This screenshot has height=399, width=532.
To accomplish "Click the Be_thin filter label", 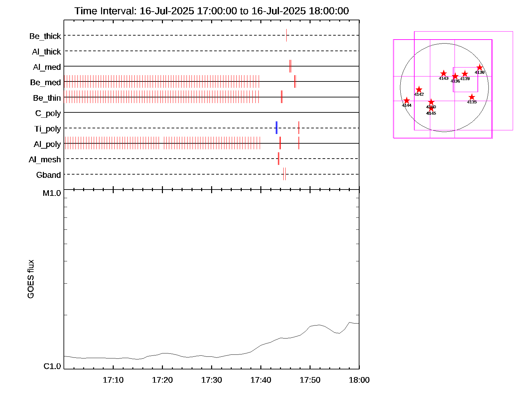I will (47, 98).
